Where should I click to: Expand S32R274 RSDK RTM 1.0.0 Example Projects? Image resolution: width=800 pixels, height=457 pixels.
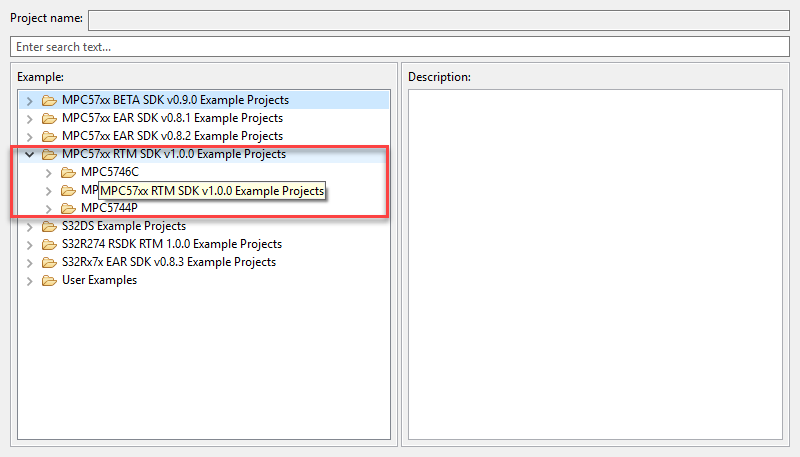coord(30,245)
